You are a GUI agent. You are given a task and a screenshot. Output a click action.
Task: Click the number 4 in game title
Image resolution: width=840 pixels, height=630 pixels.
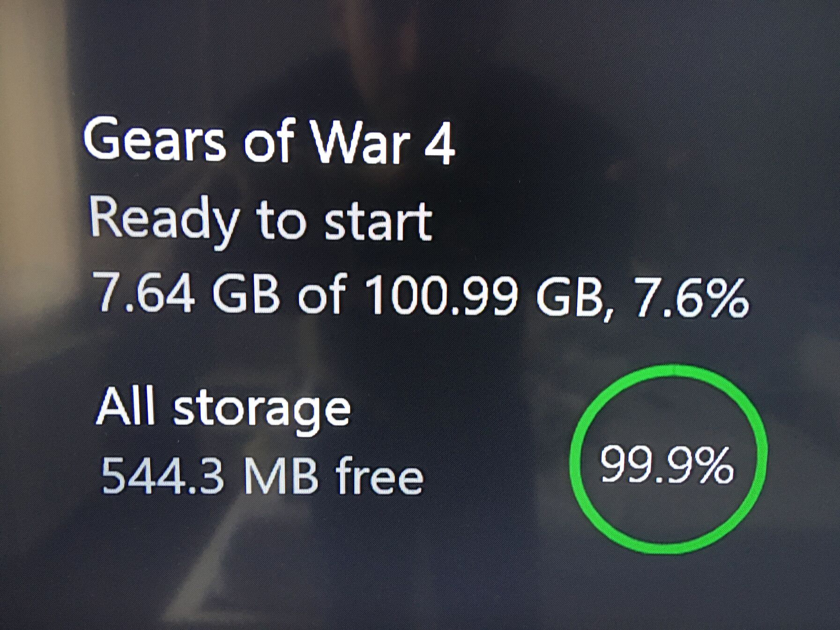tap(439, 143)
